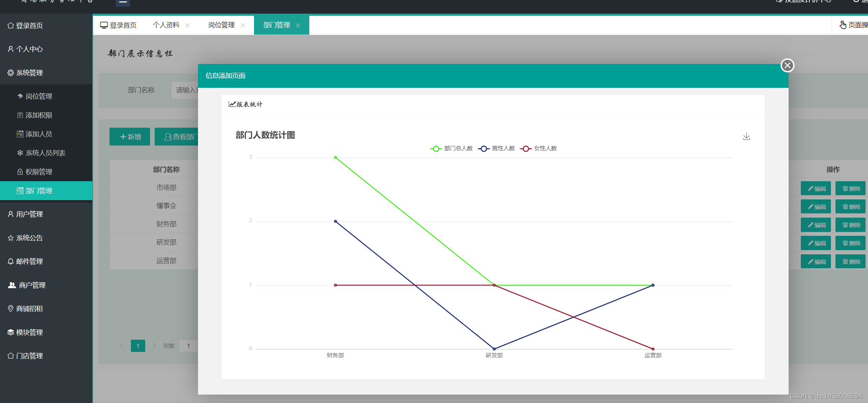Viewport: 868px width, 403px height.
Task: Toggle 部门总人数 legend series
Action: [451, 148]
